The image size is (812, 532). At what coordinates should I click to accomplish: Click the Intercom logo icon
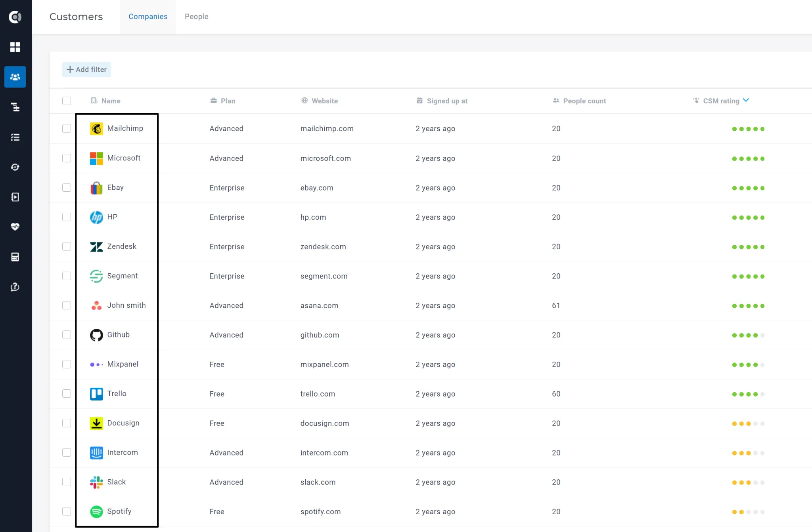(96, 453)
